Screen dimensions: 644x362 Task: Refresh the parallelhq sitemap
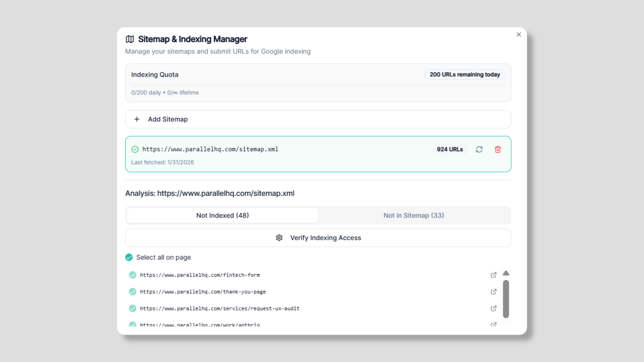coord(479,149)
